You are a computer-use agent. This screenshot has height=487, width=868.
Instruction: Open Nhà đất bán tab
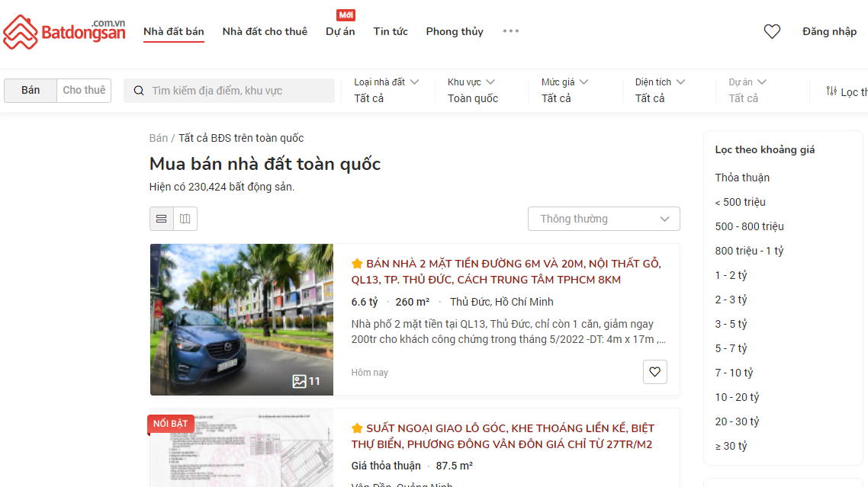(174, 31)
